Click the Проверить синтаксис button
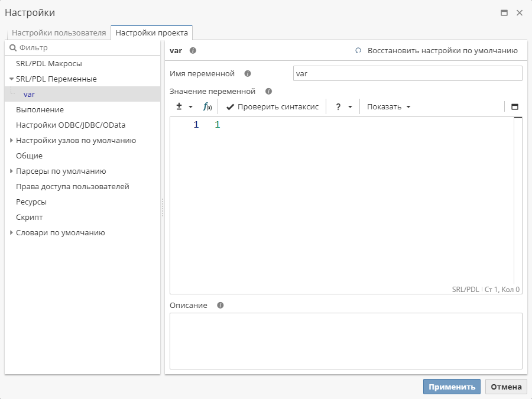This screenshot has height=399, width=532. [x=273, y=107]
